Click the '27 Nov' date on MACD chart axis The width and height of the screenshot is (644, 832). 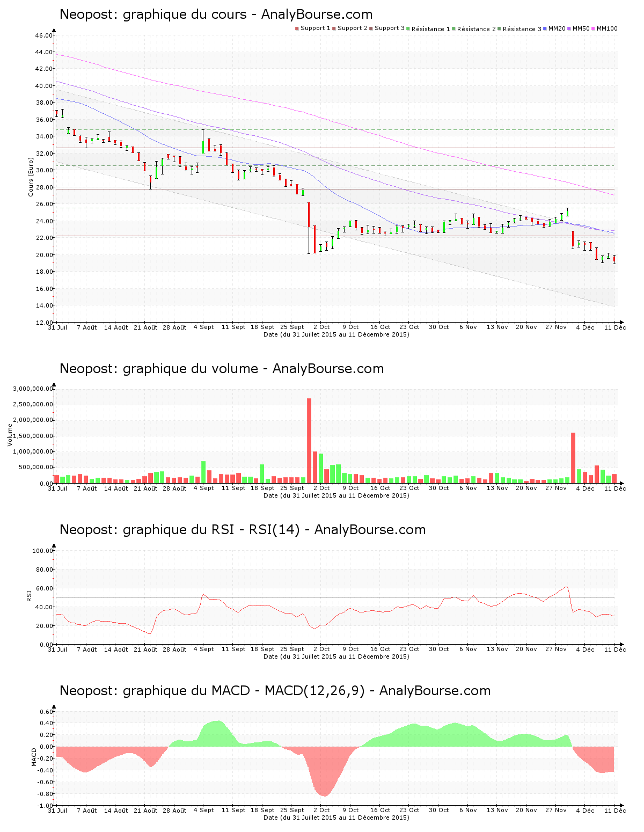pyautogui.click(x=556, y=810)
